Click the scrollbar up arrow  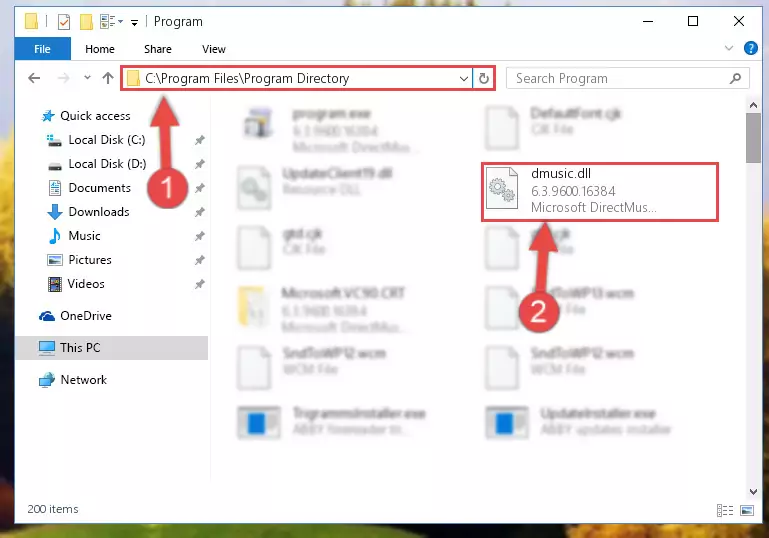click(753, 105)
